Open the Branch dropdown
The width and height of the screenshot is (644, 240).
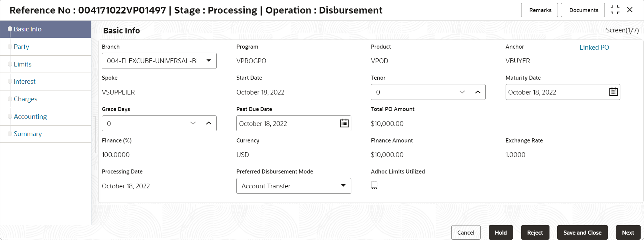coord(159,61)
